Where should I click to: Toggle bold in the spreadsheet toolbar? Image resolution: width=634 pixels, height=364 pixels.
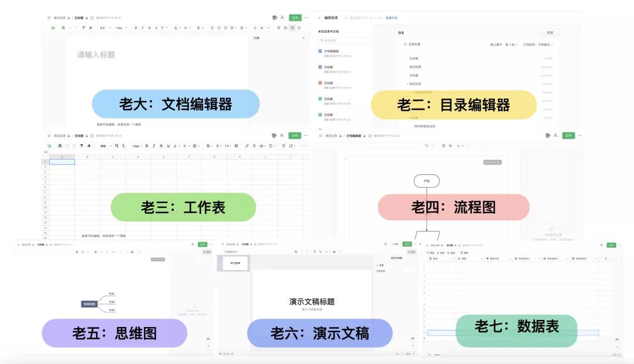click(x=147, y=146)
